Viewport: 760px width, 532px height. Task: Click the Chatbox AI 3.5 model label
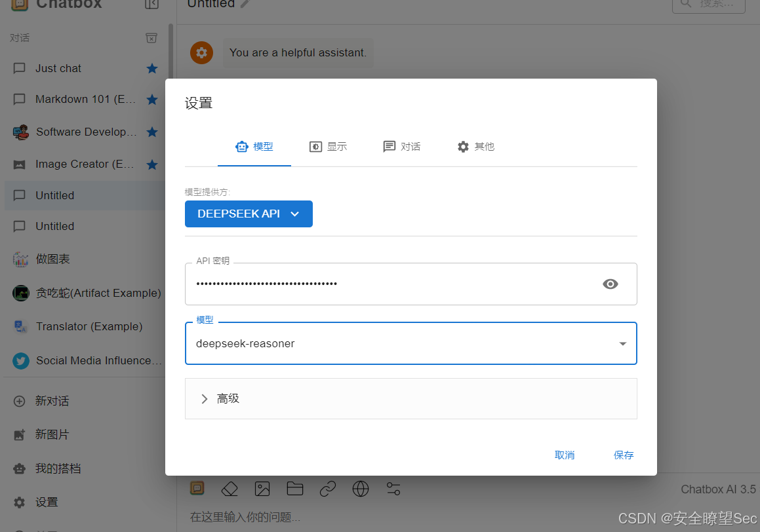718,489
